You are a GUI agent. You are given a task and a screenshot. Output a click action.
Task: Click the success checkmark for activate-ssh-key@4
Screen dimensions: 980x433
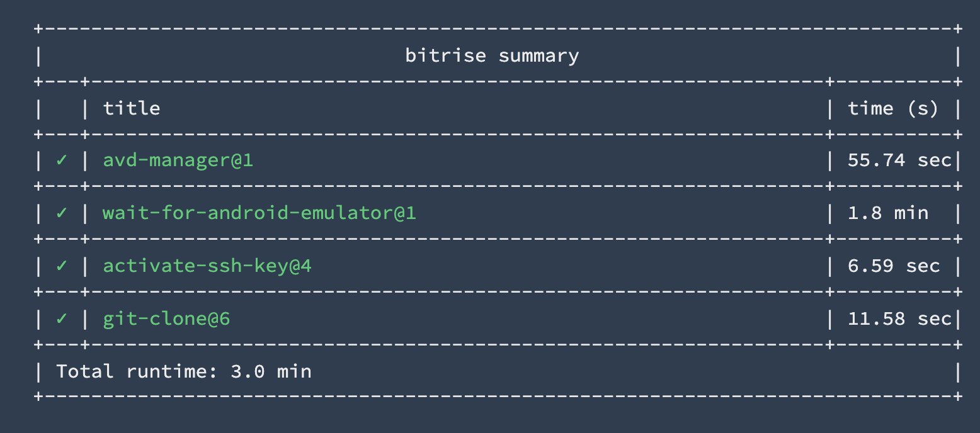(61, 266)
